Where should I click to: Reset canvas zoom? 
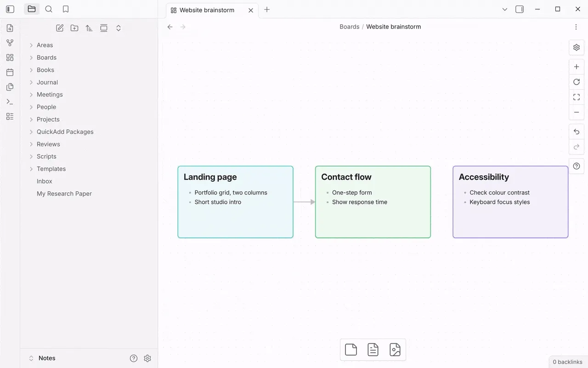coord(577,82)
